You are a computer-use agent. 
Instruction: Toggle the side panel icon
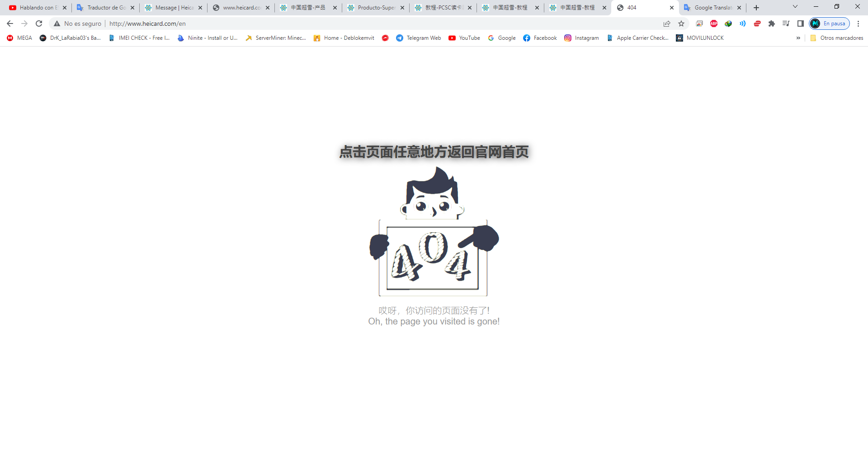click(801, 23)
